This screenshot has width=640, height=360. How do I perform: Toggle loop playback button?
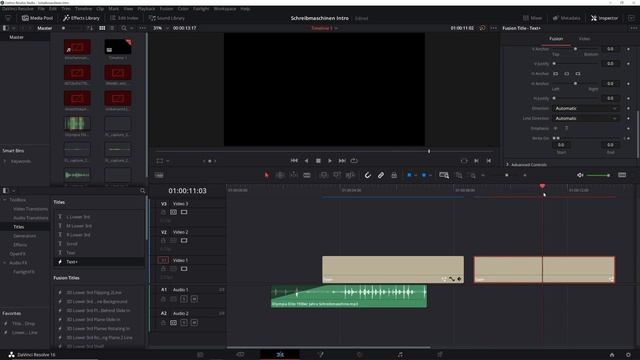point(354,160)
